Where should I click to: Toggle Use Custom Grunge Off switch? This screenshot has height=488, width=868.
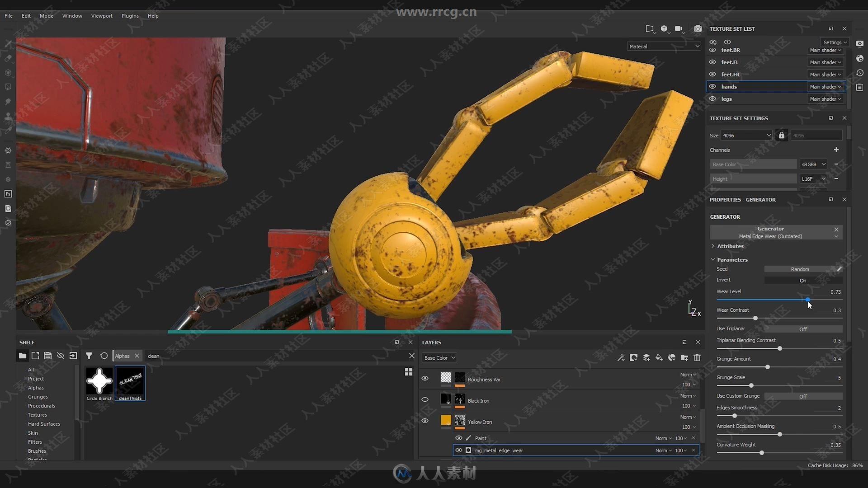click(803, 396)
